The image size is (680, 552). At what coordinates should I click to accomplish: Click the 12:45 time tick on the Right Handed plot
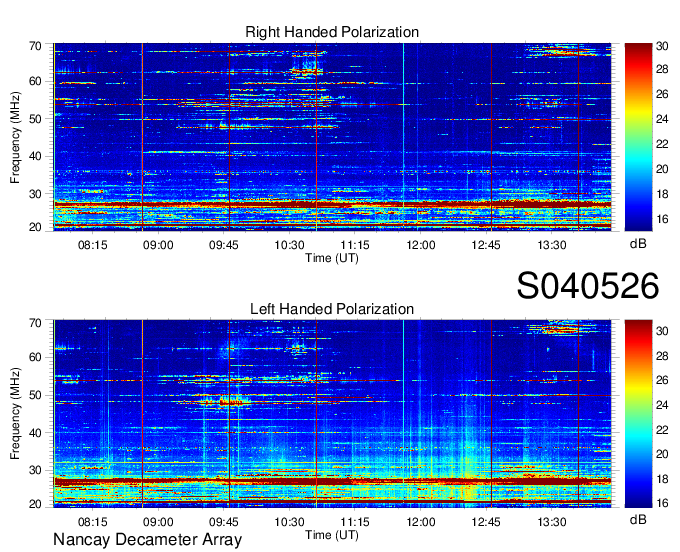486,245
